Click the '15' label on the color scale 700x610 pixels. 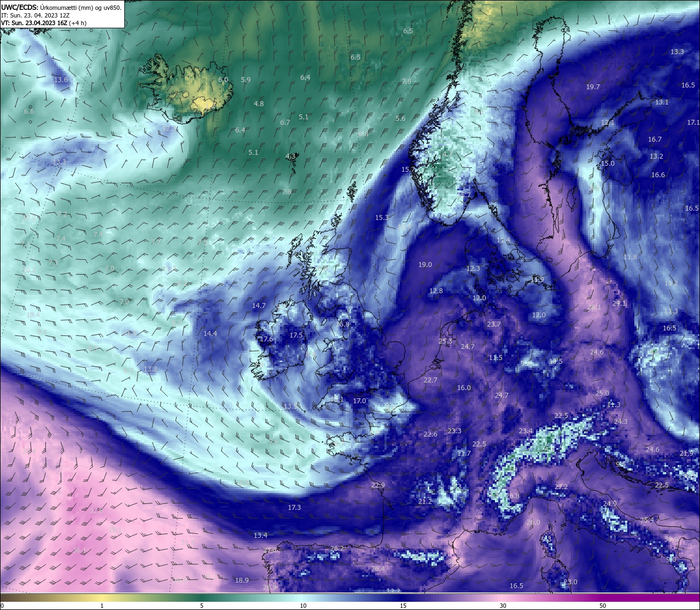(x=403, y=606)
